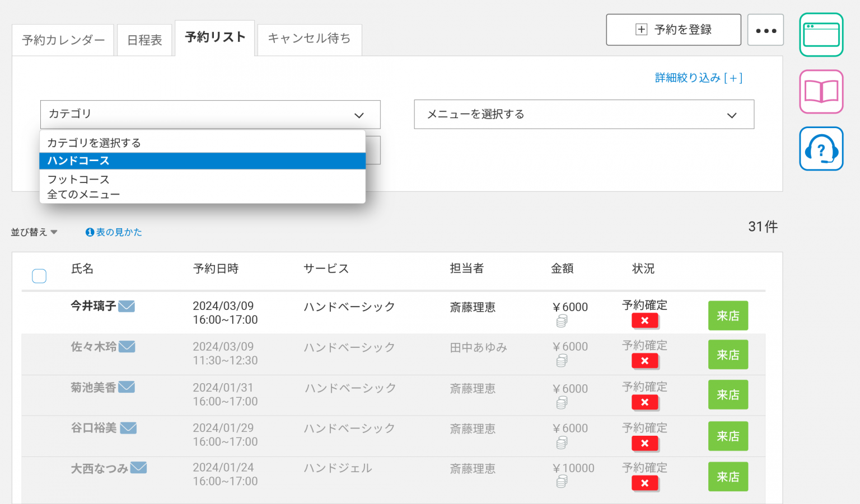Click the mail icon next to 今井璃子
The width and height of the screenshot is (860, 504).
(x=127, y=306)
